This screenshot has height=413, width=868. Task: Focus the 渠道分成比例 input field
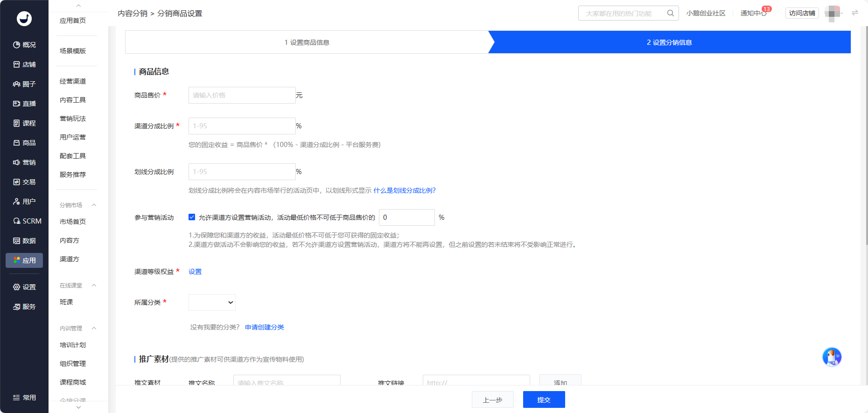pos(242,126)
